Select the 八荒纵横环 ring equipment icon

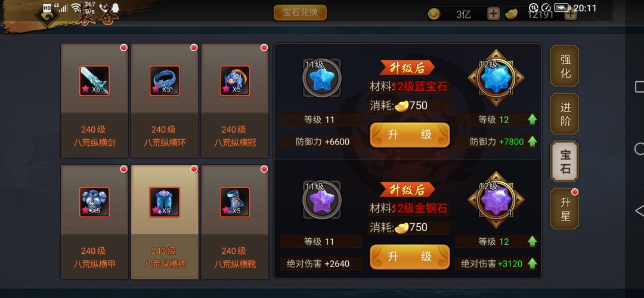(165, 81)
